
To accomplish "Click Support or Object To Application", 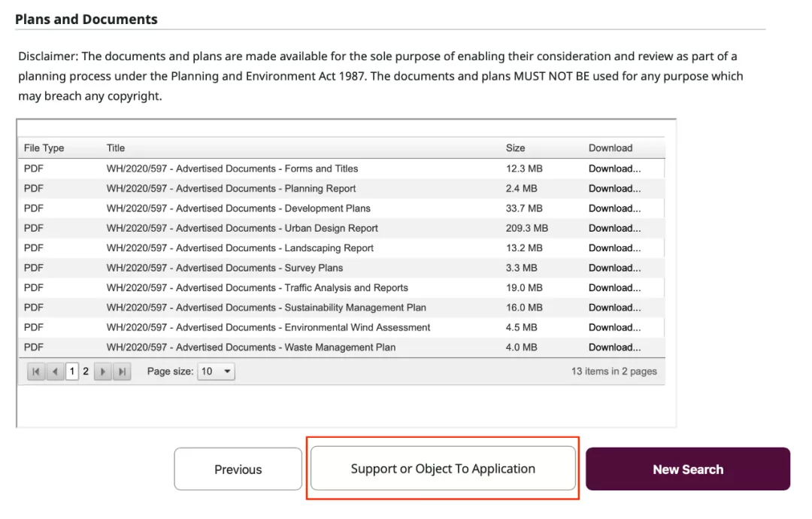I will 443,469.
